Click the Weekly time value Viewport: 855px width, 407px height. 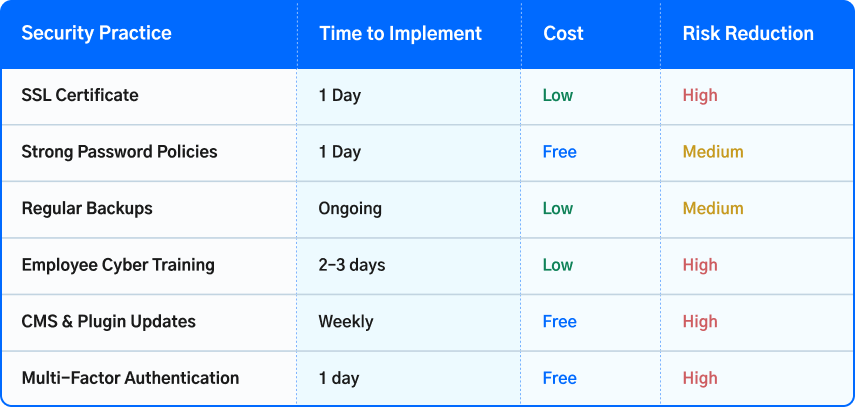(346, 321)
